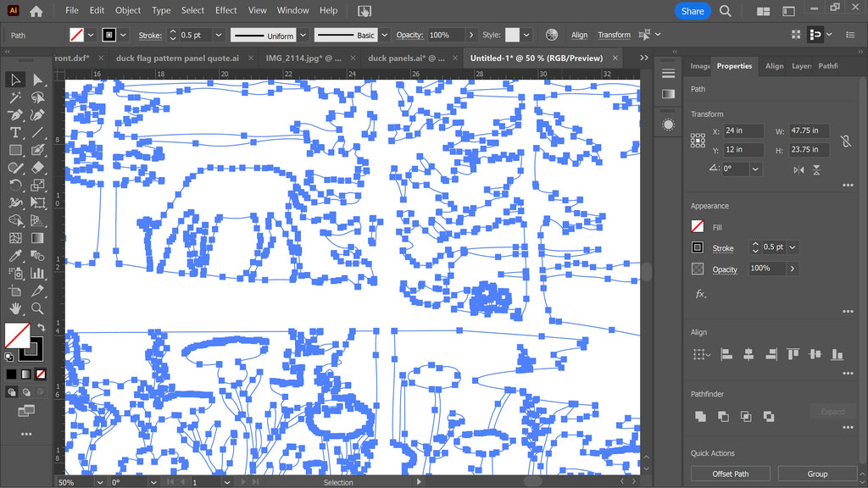
Task: Click Group quick action button
Action: [817, 474]
